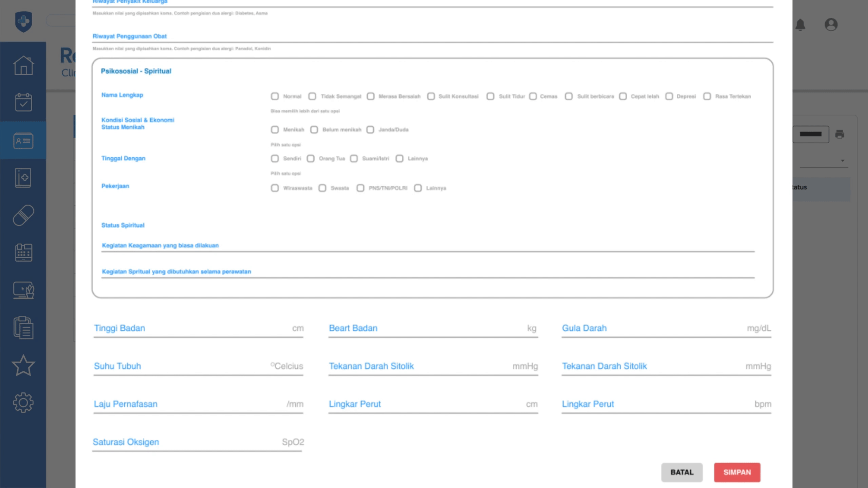The width and height of the screenshot is (868, 488).
Task: Click the printer icon
Action: 840,134
